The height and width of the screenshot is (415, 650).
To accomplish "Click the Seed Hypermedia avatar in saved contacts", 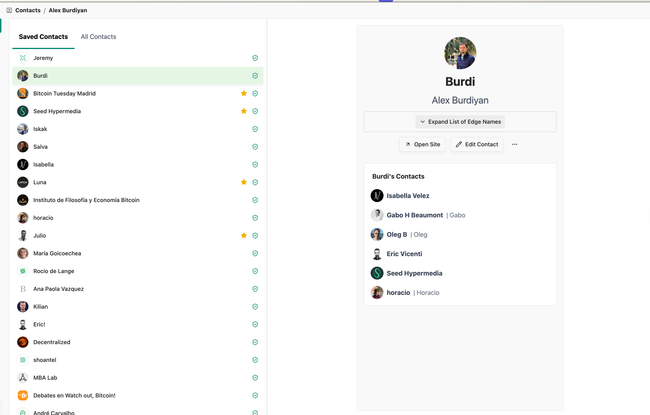I will (23, 111).
